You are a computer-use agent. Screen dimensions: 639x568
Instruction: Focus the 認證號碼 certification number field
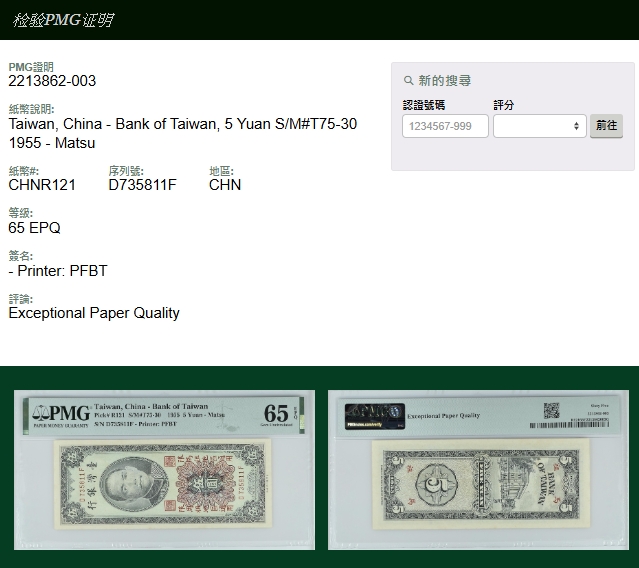[x=445, y=126]
